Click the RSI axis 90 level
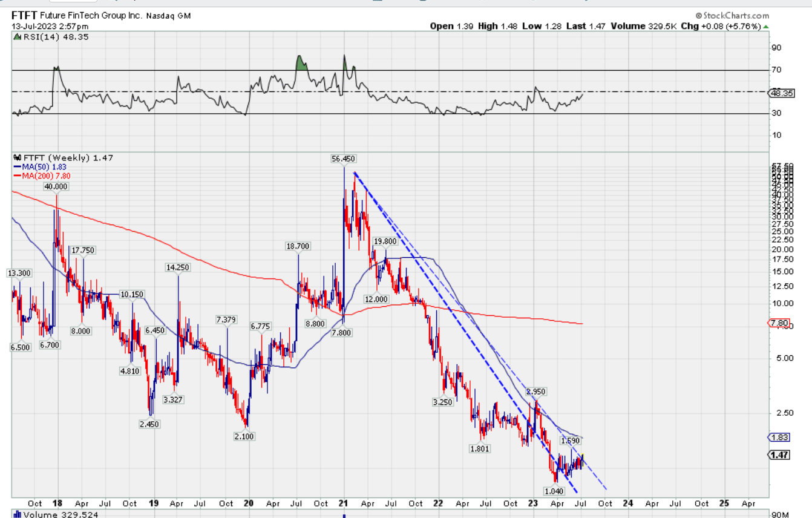The image size is (812, 518). [776, 48]
